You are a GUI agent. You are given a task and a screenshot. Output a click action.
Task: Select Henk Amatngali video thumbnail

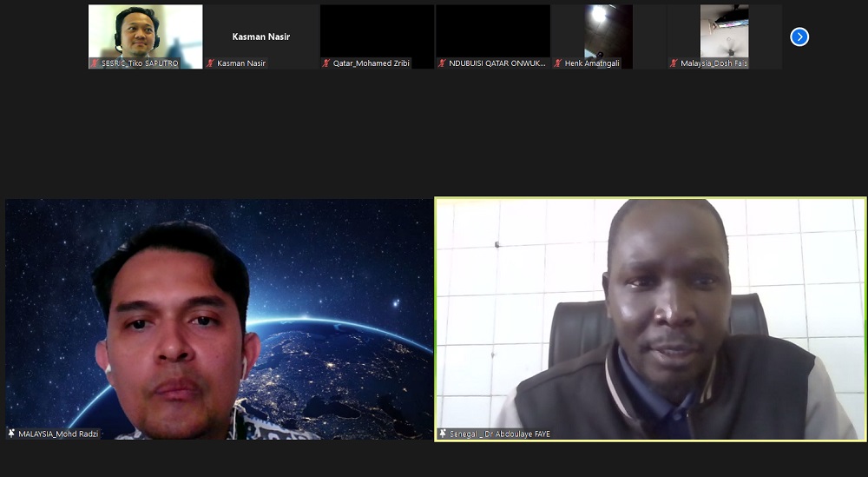608,31
